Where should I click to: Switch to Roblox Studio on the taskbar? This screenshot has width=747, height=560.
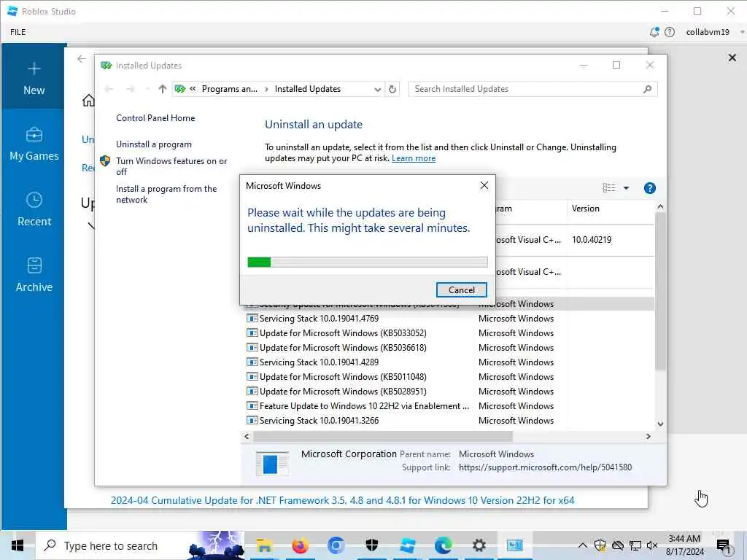pyautogui.click(x=408, y=545)
